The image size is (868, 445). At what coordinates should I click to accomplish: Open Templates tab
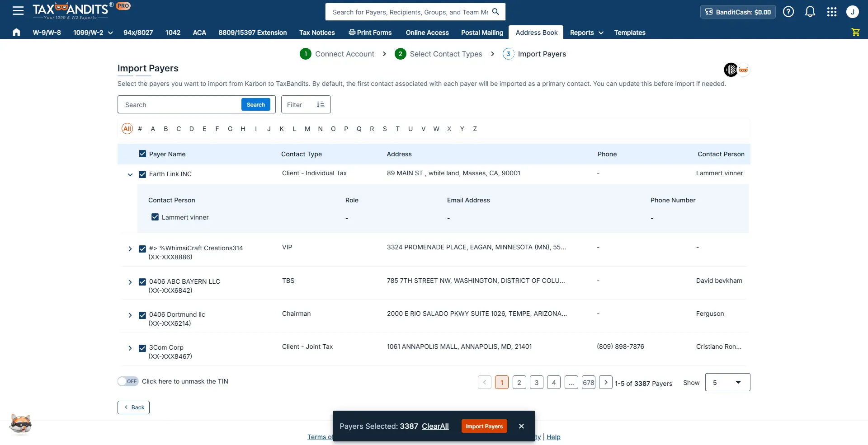(630, 33)
